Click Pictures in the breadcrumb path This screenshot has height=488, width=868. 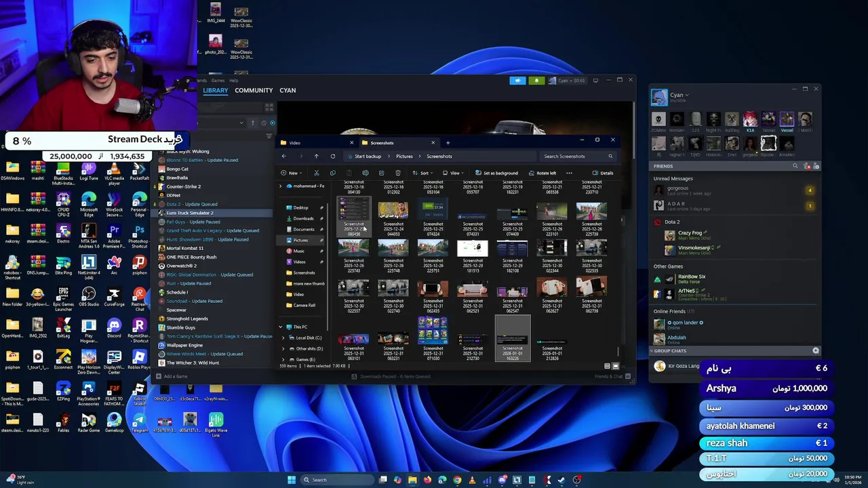tap(404, 156)
